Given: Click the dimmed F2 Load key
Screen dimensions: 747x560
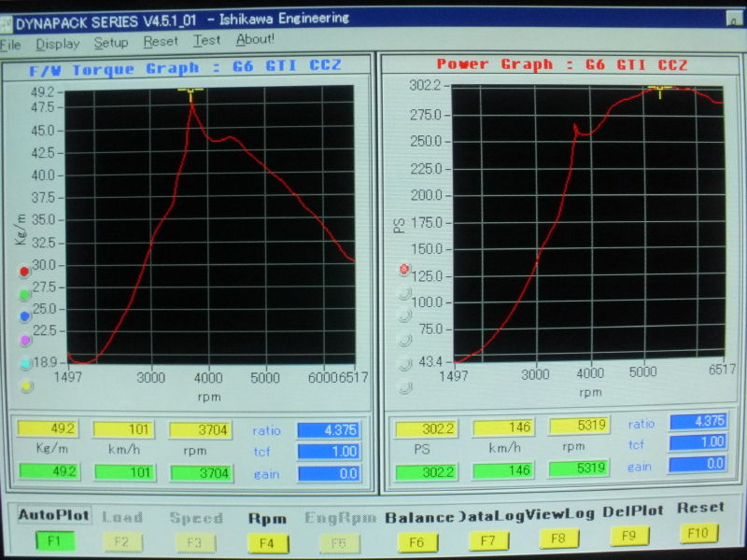Looking at the screenshot, I should click(x=122, y=542).
